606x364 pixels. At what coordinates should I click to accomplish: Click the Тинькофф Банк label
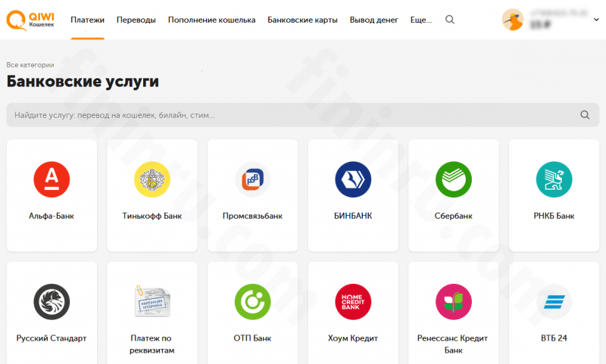tap(152, 216)
